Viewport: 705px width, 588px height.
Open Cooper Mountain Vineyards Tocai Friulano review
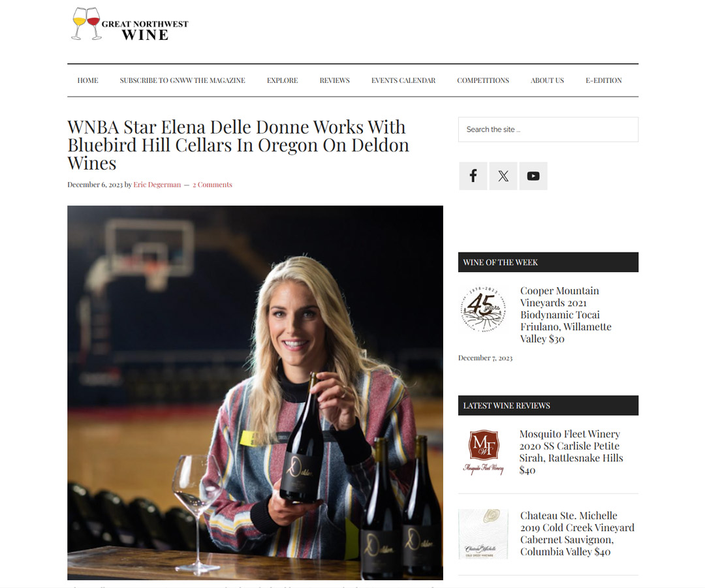565,315
